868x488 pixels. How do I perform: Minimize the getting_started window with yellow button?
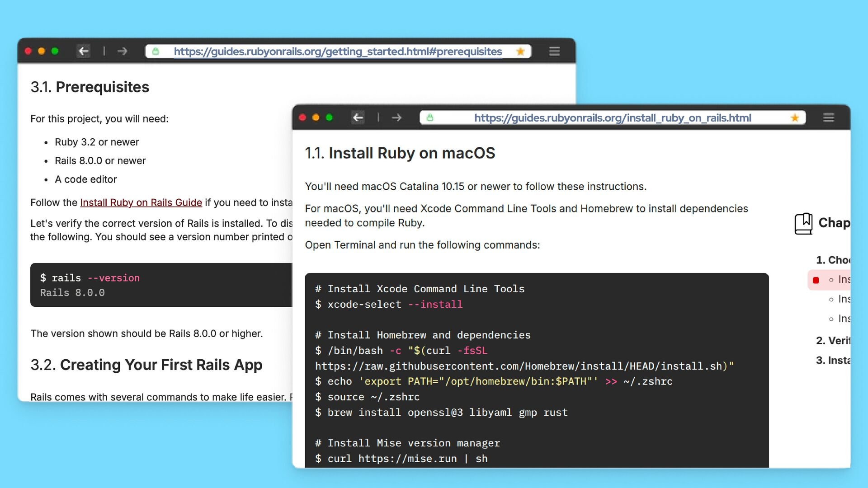point(42,51)
